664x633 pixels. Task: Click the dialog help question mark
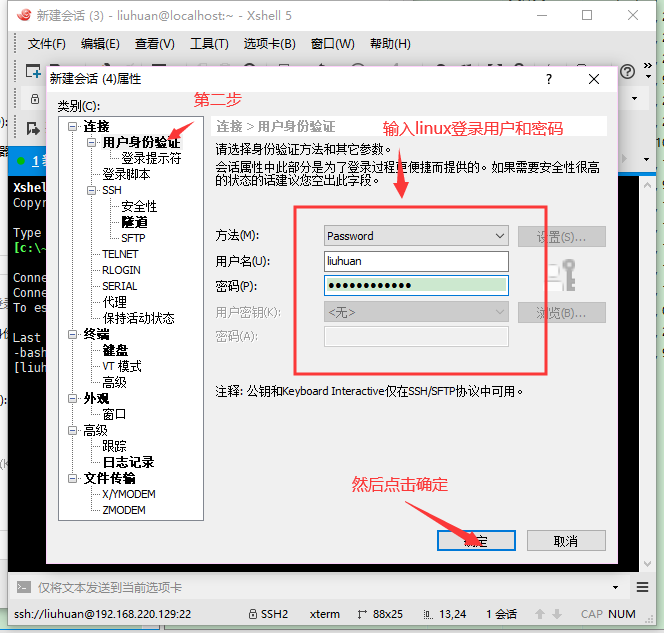tap(549, 79)
